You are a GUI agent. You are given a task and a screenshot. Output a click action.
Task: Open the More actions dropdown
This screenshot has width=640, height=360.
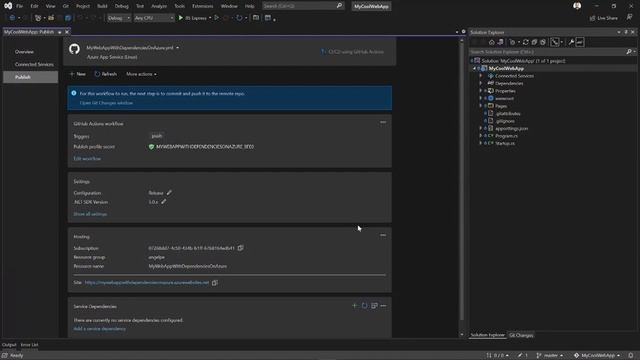(141, 74)
